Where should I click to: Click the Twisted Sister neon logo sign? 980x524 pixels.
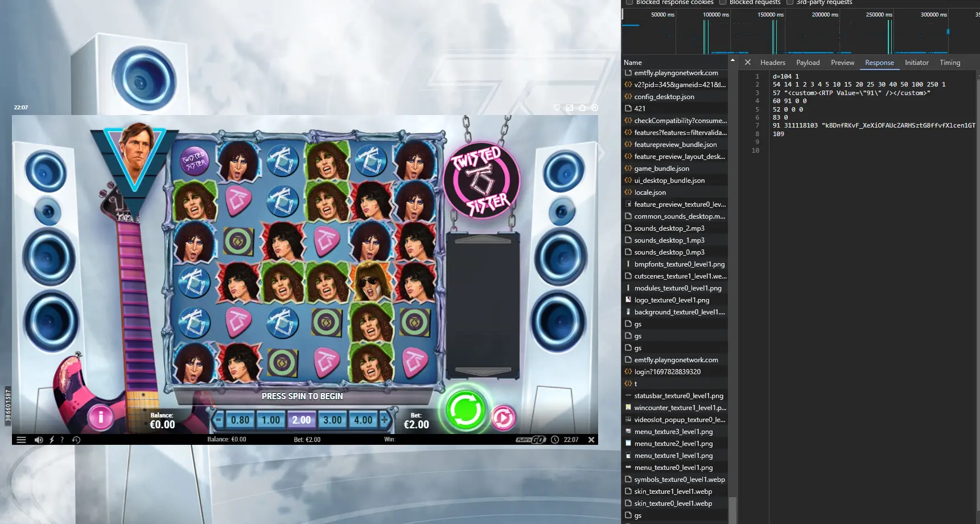(481, 181)
